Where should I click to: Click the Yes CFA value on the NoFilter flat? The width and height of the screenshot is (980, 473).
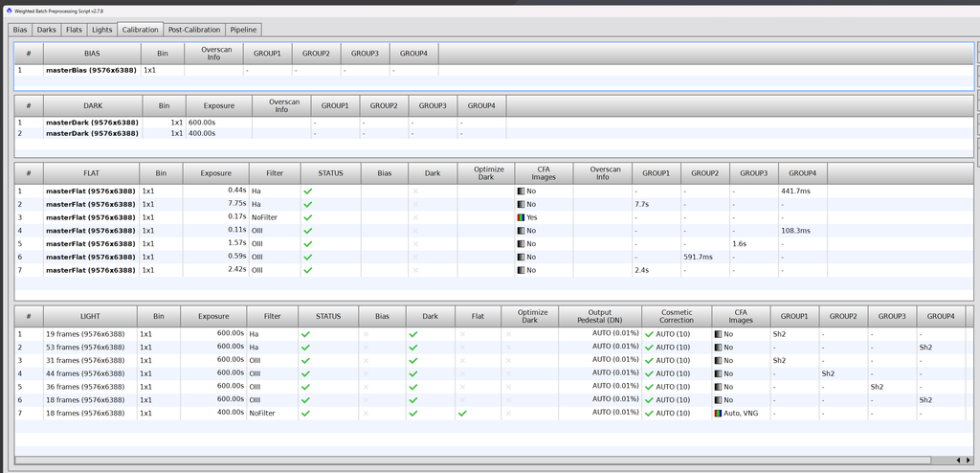coord(532,217)
